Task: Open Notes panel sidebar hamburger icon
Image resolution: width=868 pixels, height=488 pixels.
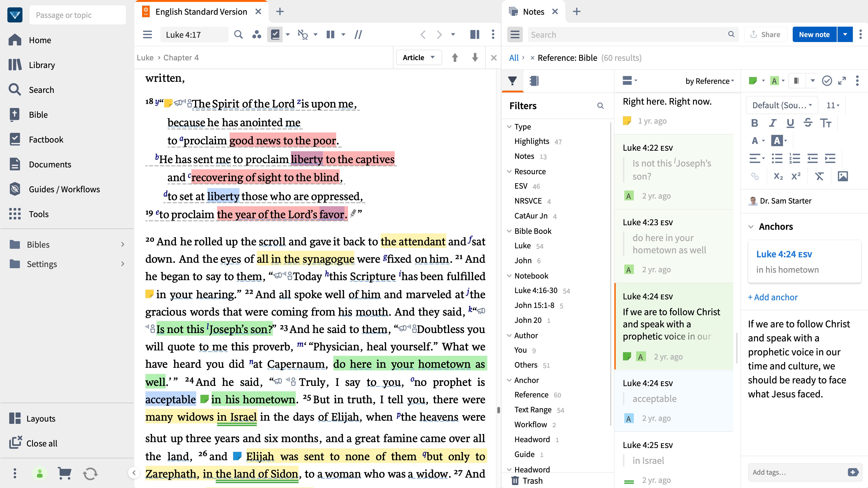Action: [x=514, y=34]
